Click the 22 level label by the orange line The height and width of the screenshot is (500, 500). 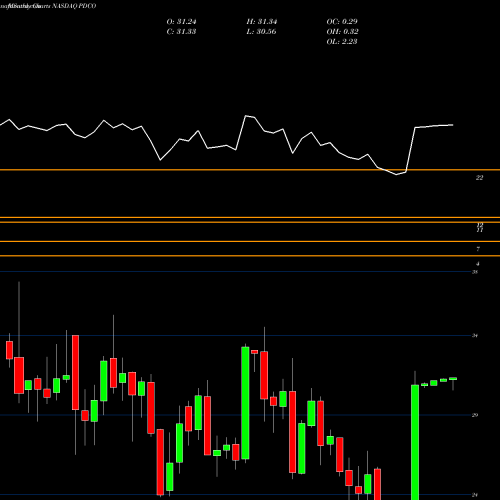click(x=479, y=178)
